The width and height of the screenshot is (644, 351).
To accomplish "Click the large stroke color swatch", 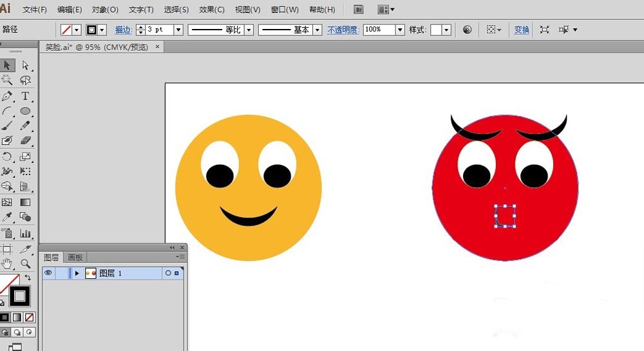I will (x=19, y=296).
